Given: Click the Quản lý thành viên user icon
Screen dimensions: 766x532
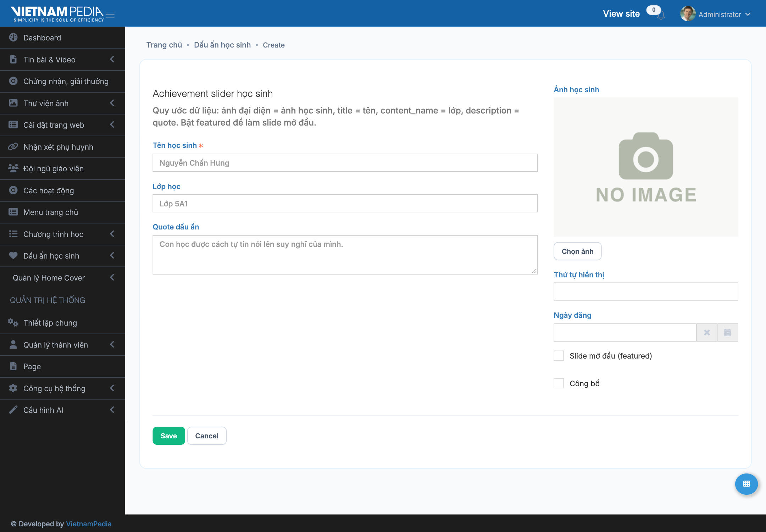Looking at the screenshot, I should (13, 344).
